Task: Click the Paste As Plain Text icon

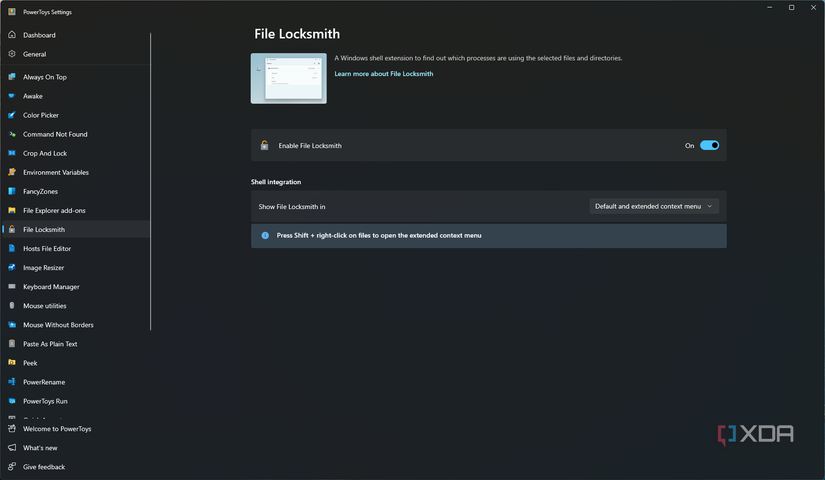Action: [12, 344]
